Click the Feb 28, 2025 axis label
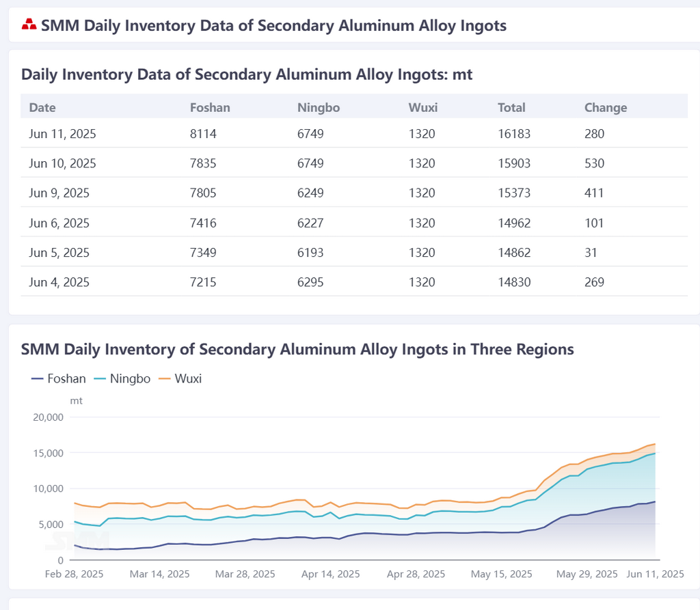Screen dimensions: 700x610 (x=74, y=574)
